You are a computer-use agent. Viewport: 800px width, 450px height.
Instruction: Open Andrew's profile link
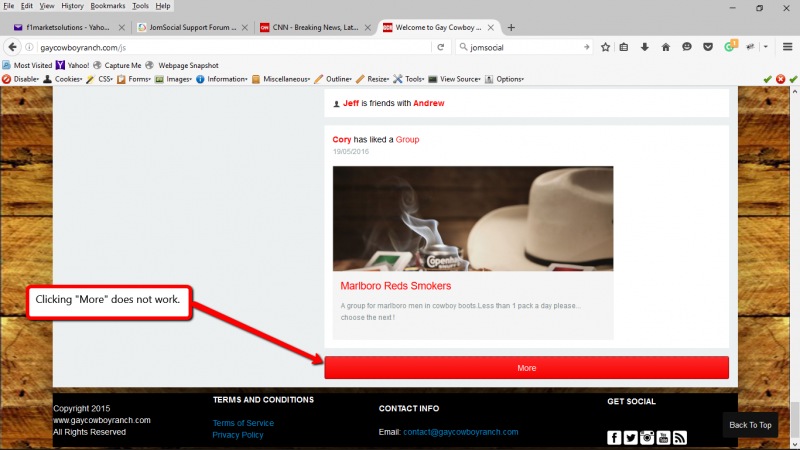pyautogui.click(x=429, y=103)
